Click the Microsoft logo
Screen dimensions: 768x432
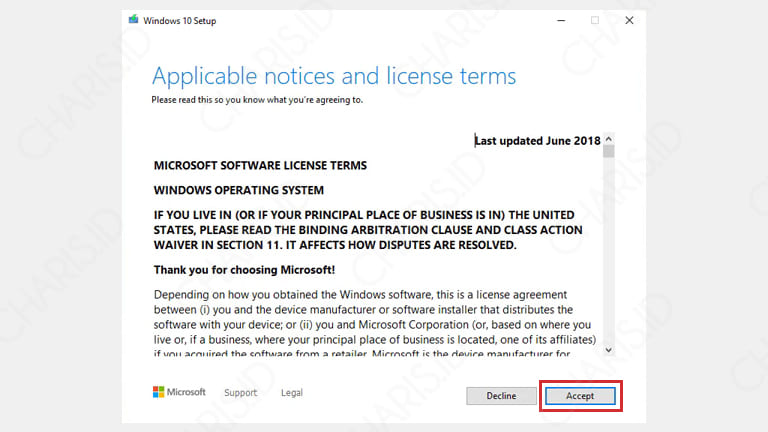179,392
